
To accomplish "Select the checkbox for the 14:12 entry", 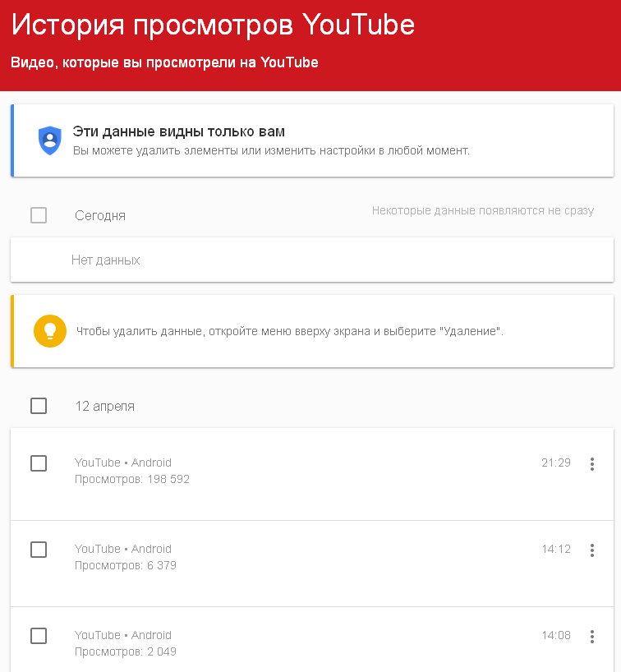I will point(39,550).
